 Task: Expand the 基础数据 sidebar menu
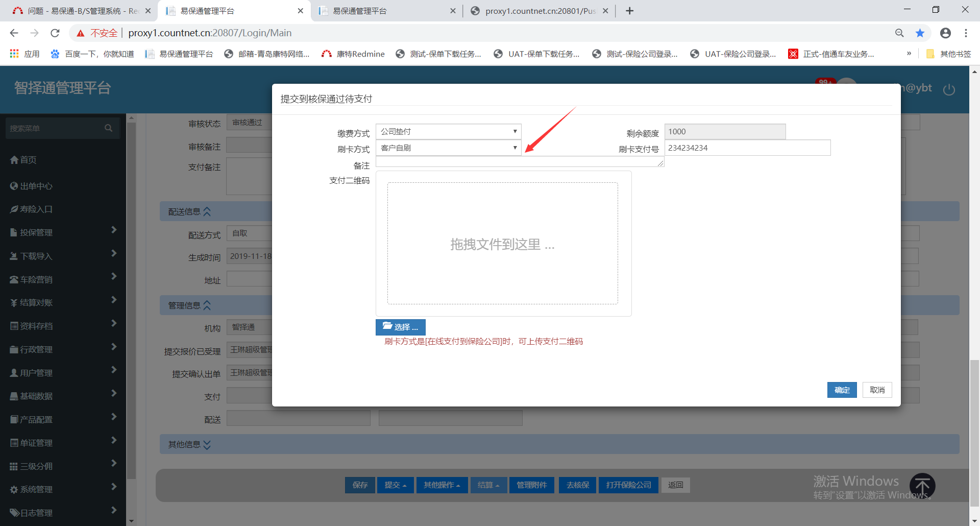coord(63,396)
